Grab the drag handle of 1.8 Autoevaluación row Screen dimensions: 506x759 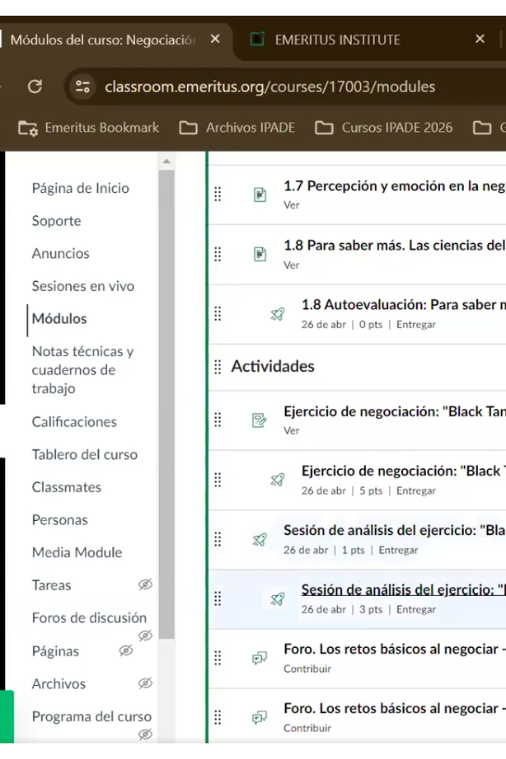(x=218, y=314)
